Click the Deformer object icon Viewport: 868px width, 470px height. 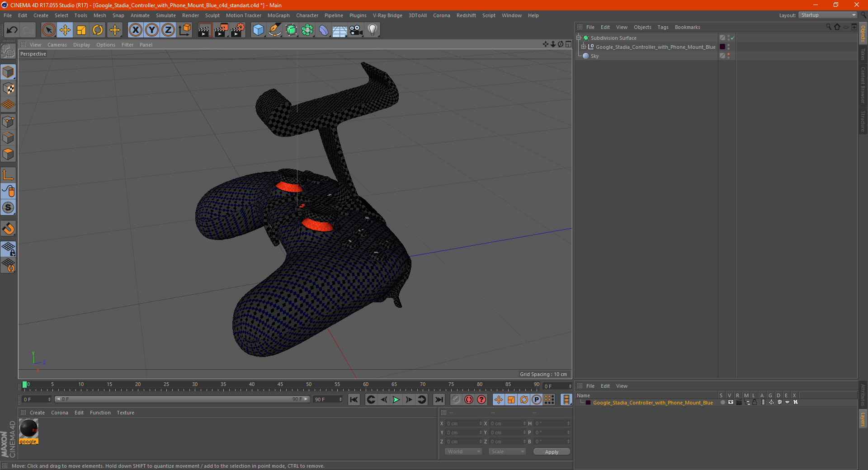pyautogui.click(x=324, y=30)
